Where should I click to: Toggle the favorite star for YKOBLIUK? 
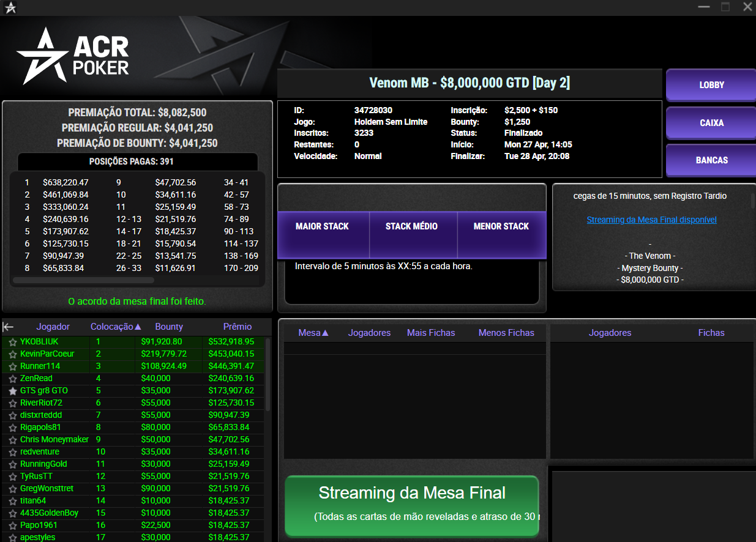coord(12,341)
